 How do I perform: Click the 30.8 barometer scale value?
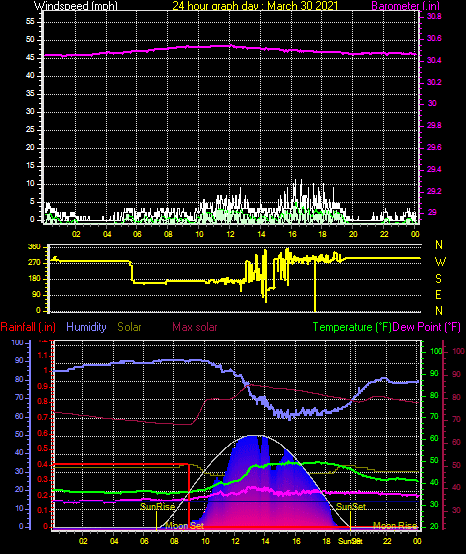point(434,17)
